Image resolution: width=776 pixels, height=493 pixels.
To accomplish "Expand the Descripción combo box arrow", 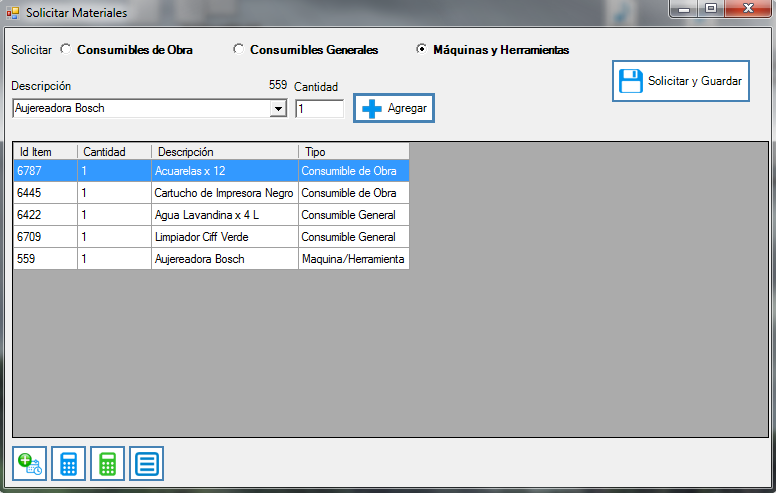I will tap(278, 108).
